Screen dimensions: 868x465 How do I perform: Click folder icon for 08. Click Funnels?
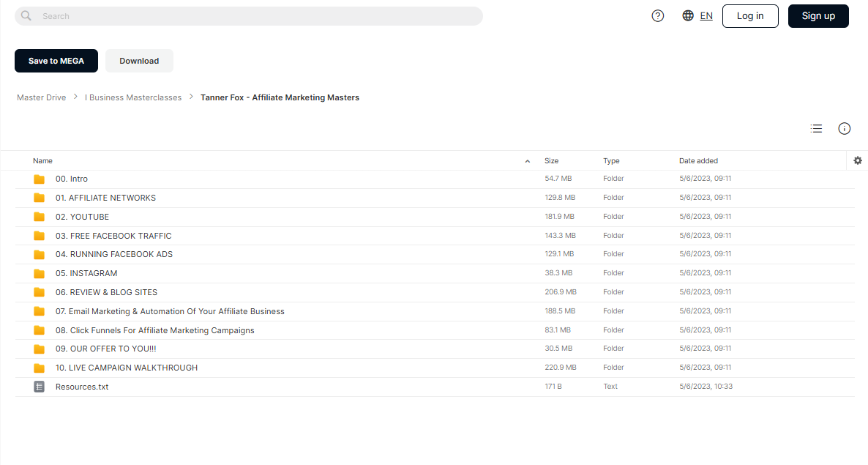click(x=39, y=330)
